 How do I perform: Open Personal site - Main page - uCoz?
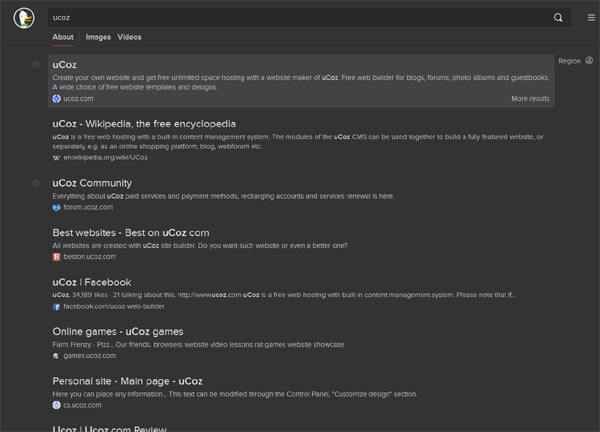coord(127,381)
